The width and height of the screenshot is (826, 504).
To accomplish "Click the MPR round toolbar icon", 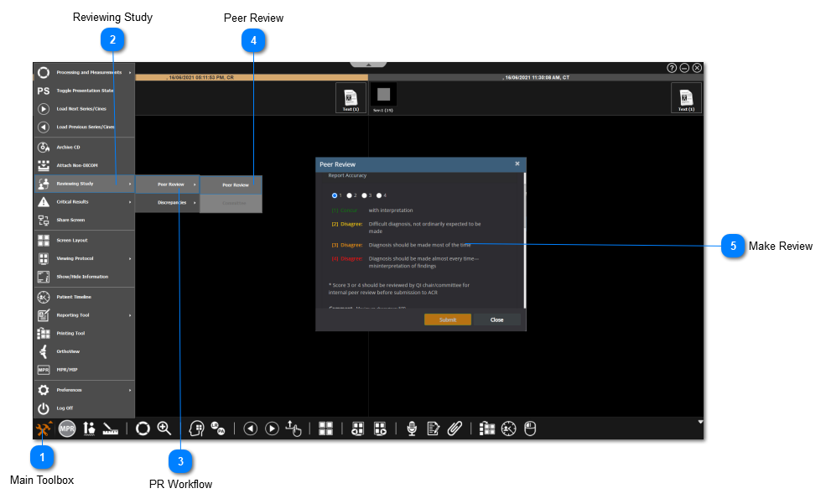I will (x=67, y=429).
